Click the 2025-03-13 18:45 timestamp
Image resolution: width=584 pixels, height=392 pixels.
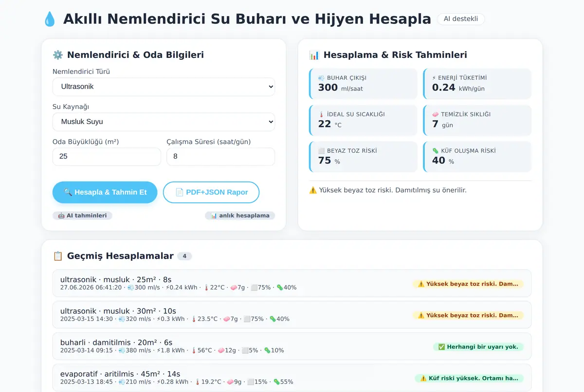pyautogui.click(x=87, y=382)
